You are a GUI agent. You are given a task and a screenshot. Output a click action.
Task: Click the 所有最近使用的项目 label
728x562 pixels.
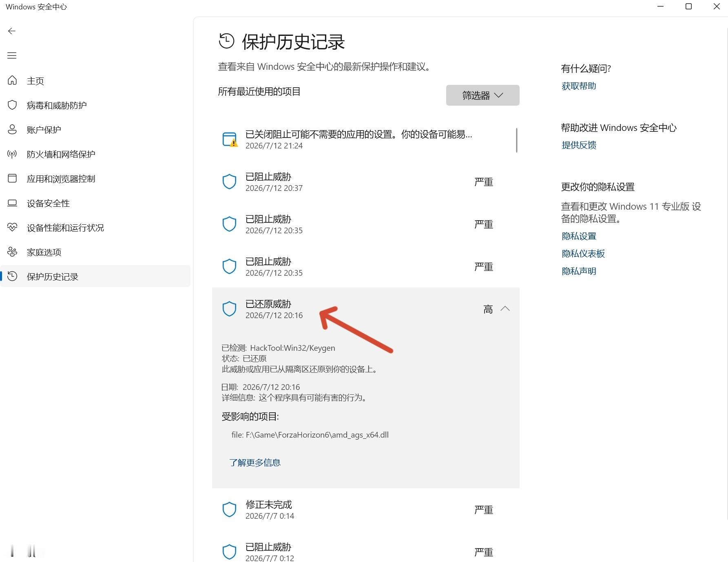point(259,91)
